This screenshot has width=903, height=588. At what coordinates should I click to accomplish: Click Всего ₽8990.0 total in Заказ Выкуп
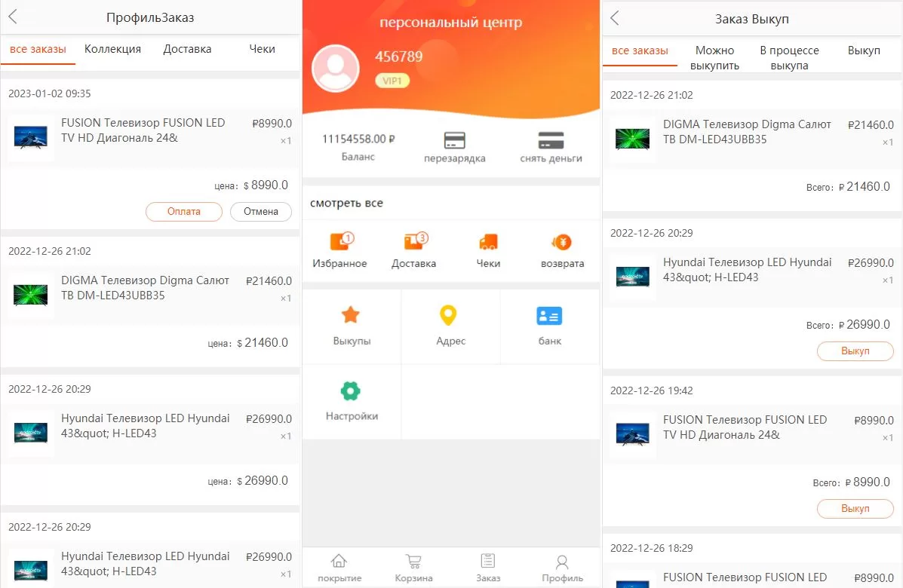point(851,482)
